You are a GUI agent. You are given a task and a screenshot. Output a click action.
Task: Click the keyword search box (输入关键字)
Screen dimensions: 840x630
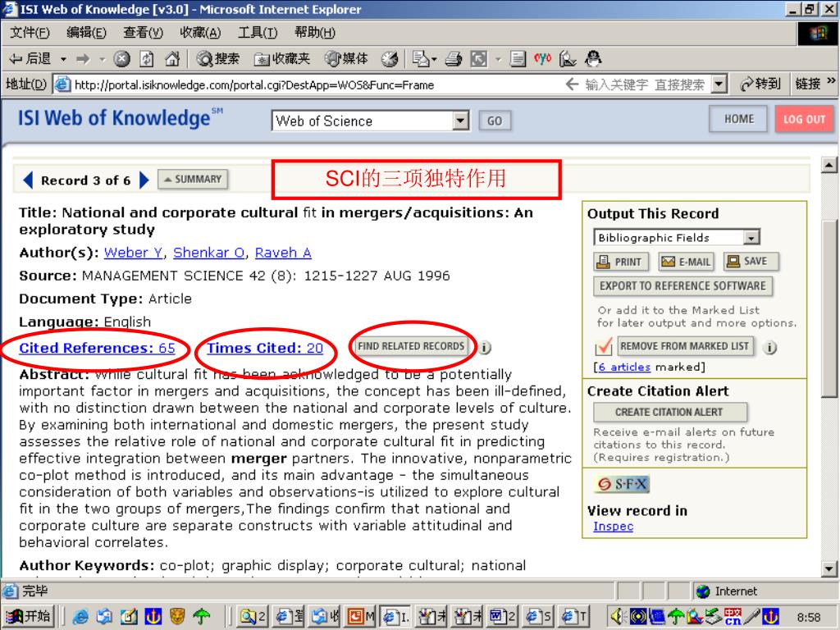[646, 84]
